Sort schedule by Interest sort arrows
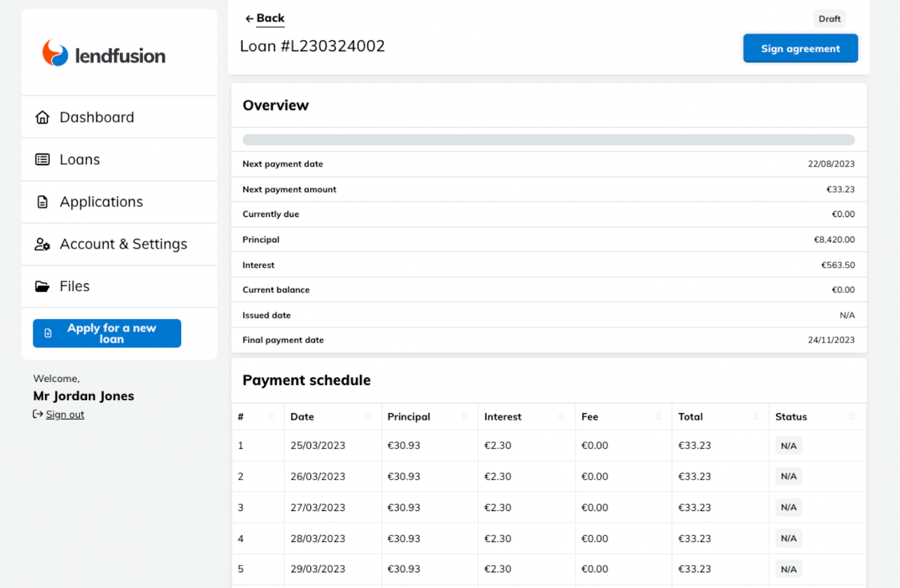 (561, 417)
